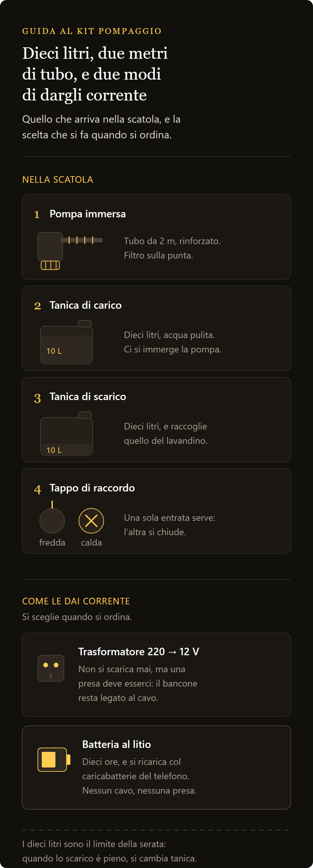Open the Pompa immersa card heading

87,214
